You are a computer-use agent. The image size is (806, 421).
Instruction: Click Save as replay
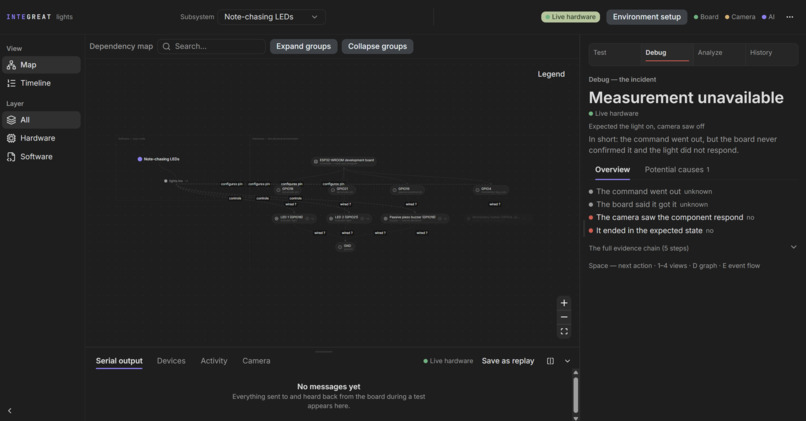pos(508,361)
